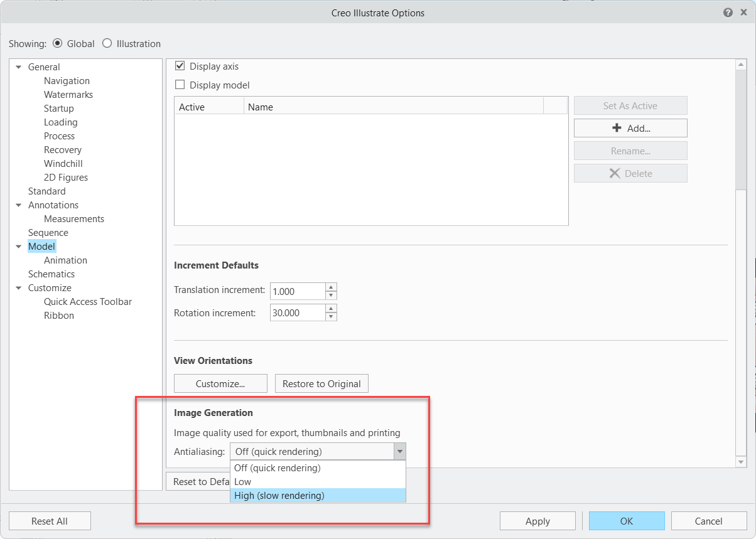Decrease Translation increment with down arrow
Screen dimensions: 756x539
pyautogui.click(x=331, y=296)
